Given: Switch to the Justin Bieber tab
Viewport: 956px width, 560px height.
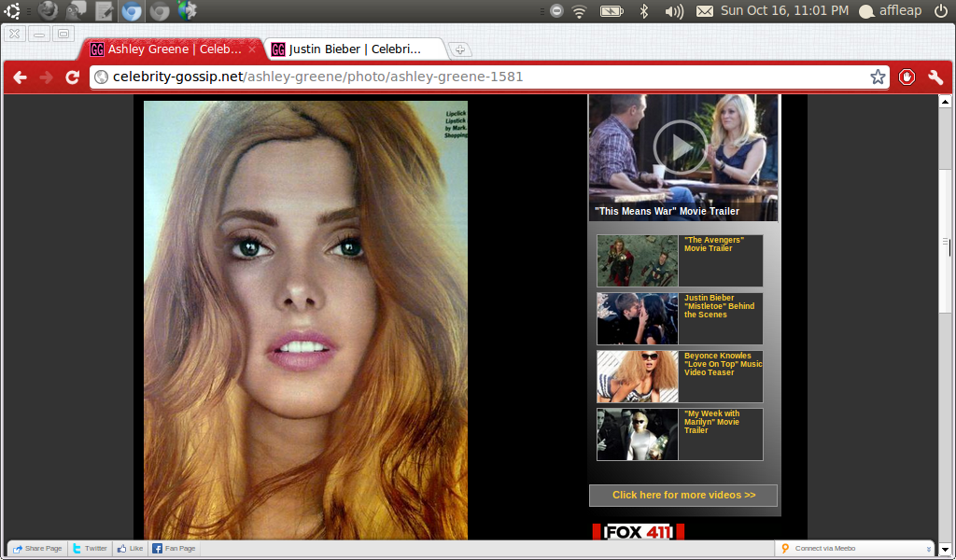Looking at the screenshot, I should point(356,49).
